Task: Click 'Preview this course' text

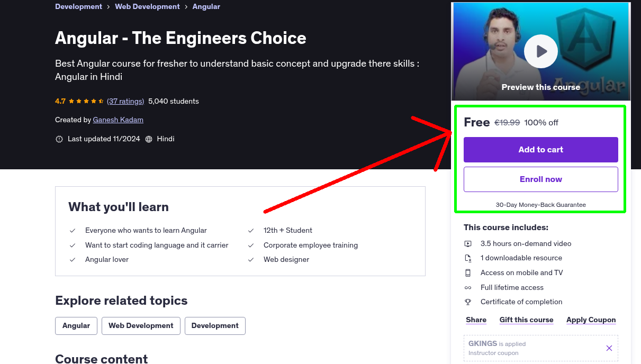Action: 541,87
